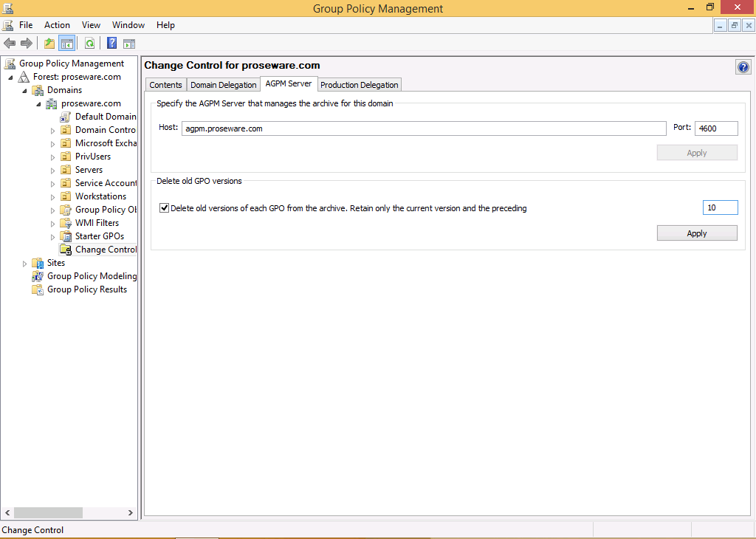Image resolution: width=756 pixels, height=539 pixels.
Task: Toggle the Show/Hide Action Pane icon
Action: tap(129, 44)
